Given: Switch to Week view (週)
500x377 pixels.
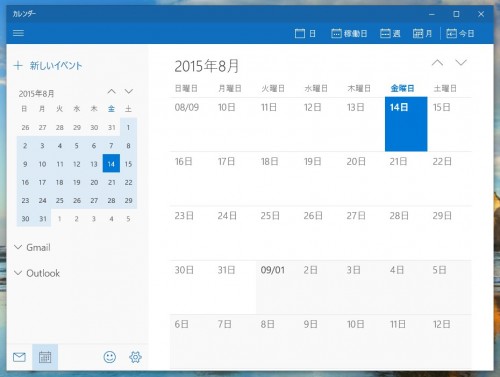Looking at the screenshot, I should point(390,33).
